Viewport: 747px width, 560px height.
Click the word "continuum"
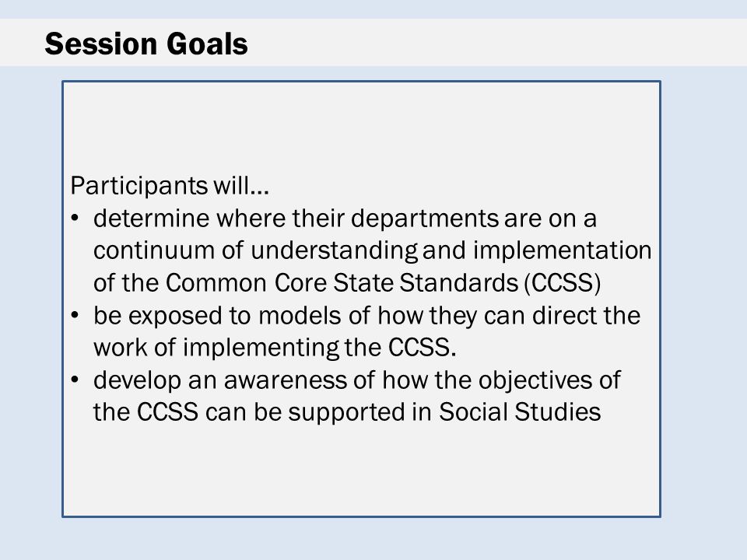153,250
